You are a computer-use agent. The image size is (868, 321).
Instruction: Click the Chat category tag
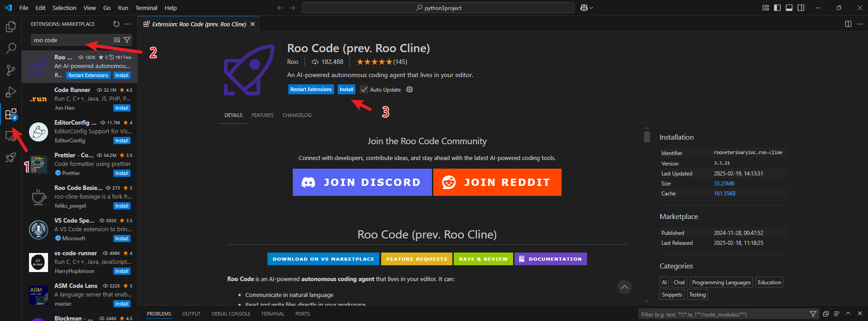tap(679, 282)
